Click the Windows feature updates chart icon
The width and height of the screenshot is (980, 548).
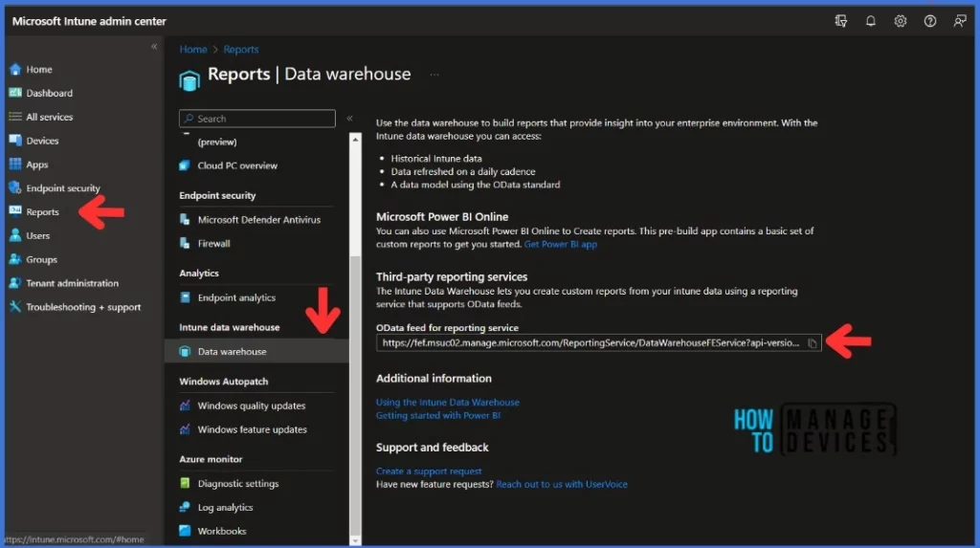185,430
